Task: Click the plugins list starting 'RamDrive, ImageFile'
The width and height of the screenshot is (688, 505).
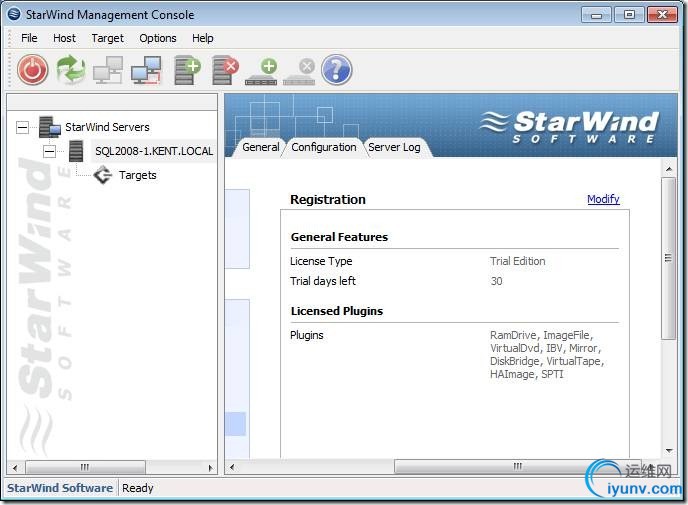Action: pyautogui.click(x=547, y=355)
